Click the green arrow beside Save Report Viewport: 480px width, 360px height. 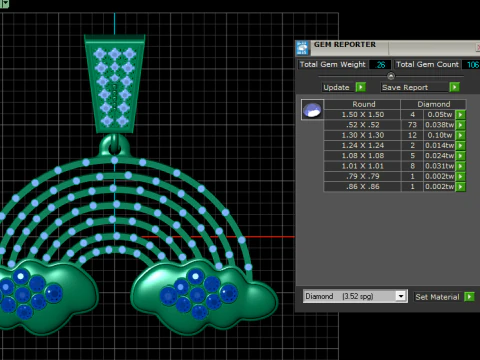(454, 87)
